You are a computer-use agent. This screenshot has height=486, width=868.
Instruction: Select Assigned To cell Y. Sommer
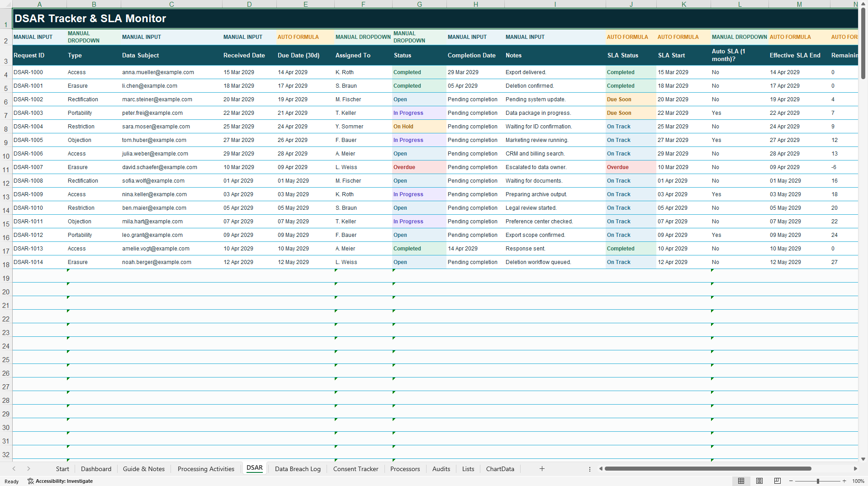pyautogui.click(x=363, y=127)
